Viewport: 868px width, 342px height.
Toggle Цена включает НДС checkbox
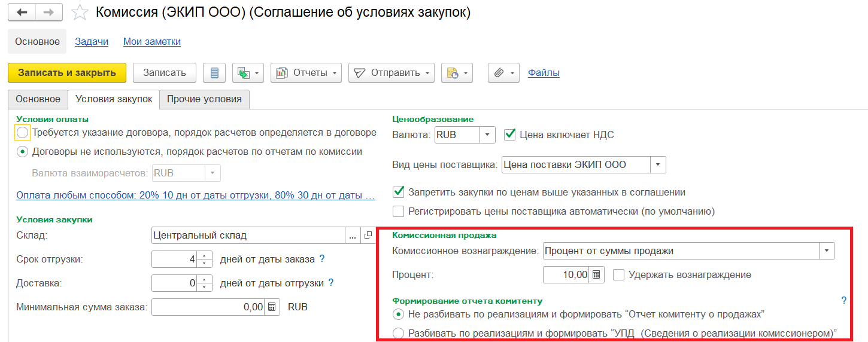coord(510,135)
